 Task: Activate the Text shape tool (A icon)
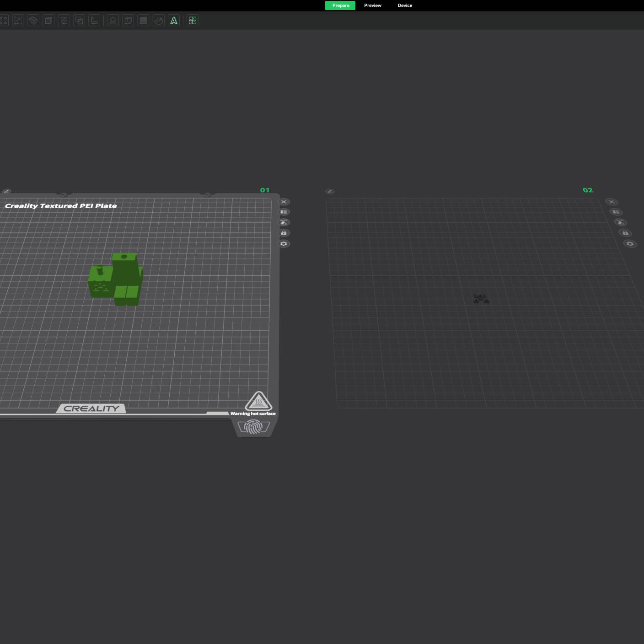coord(174,21)
